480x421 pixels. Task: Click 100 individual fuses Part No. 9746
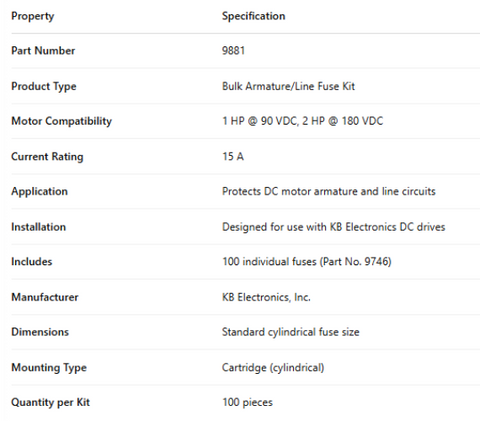tap(307, 262)
